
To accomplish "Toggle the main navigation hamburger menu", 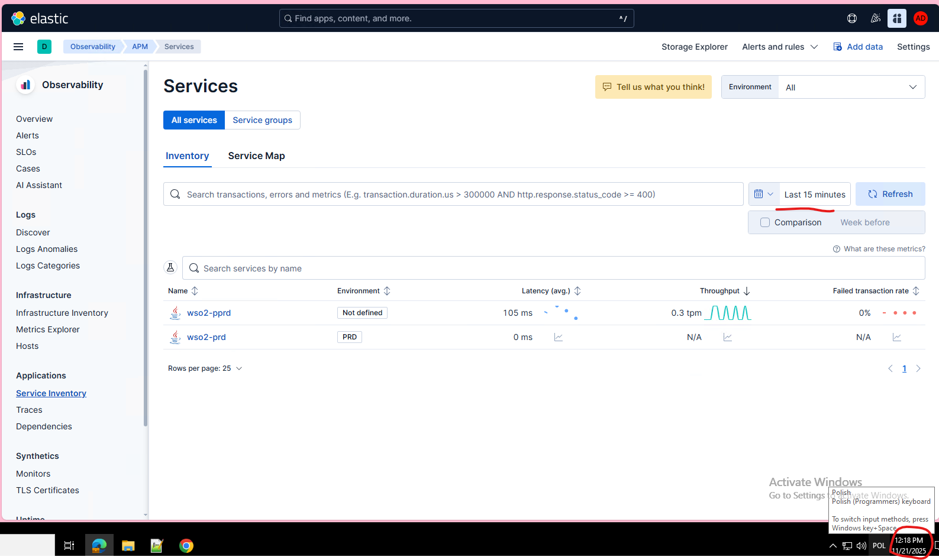I will pos(18,47).
